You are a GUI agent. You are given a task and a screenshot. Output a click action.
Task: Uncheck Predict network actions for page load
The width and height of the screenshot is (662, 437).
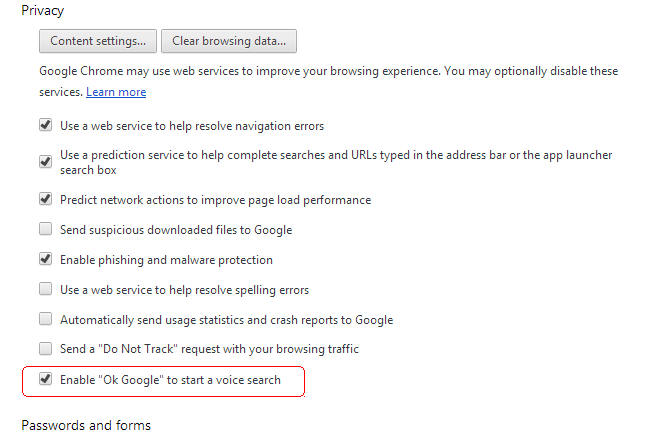[46, 199]
